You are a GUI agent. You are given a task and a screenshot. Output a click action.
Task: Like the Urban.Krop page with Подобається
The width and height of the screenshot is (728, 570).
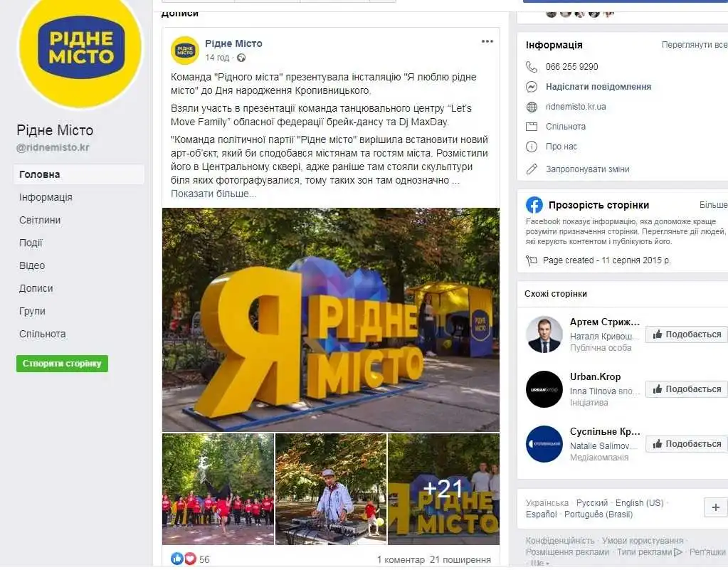(x=687, y=389)
